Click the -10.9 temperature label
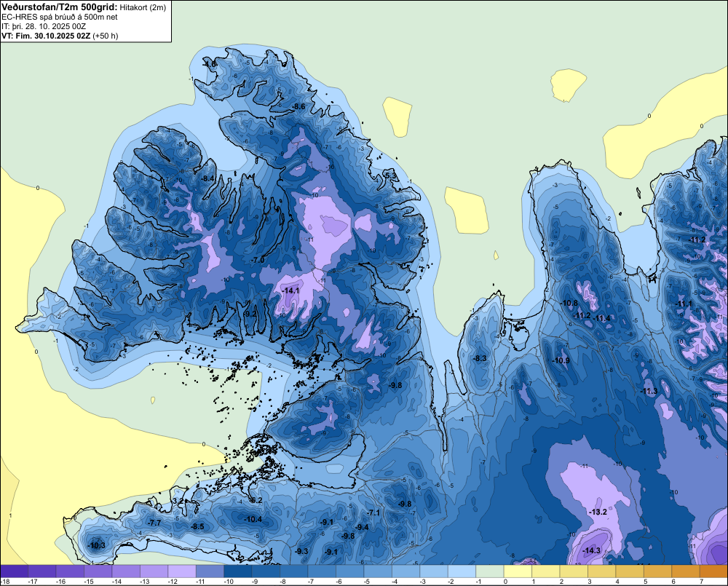 pyautogui.click(x=561, y=360)
